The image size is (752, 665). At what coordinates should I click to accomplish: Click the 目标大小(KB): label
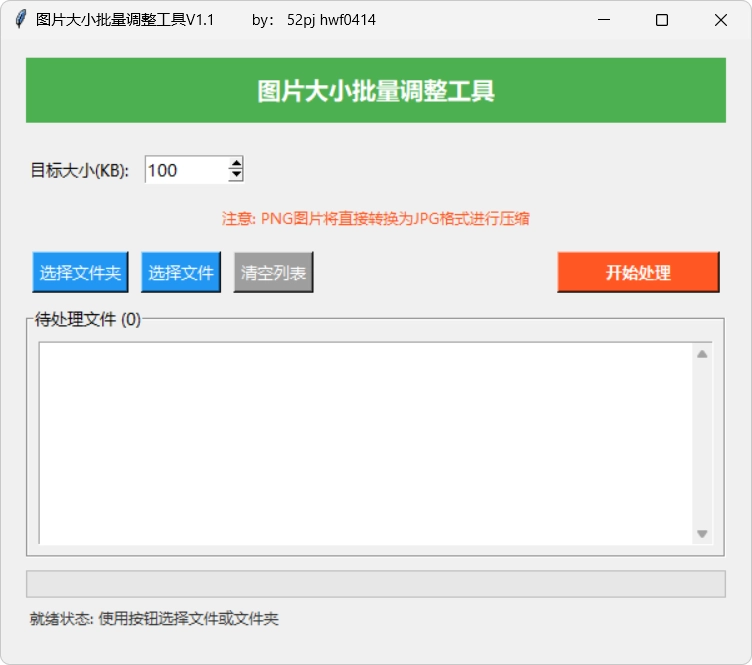pyautogui.click(x=80, y=170)
